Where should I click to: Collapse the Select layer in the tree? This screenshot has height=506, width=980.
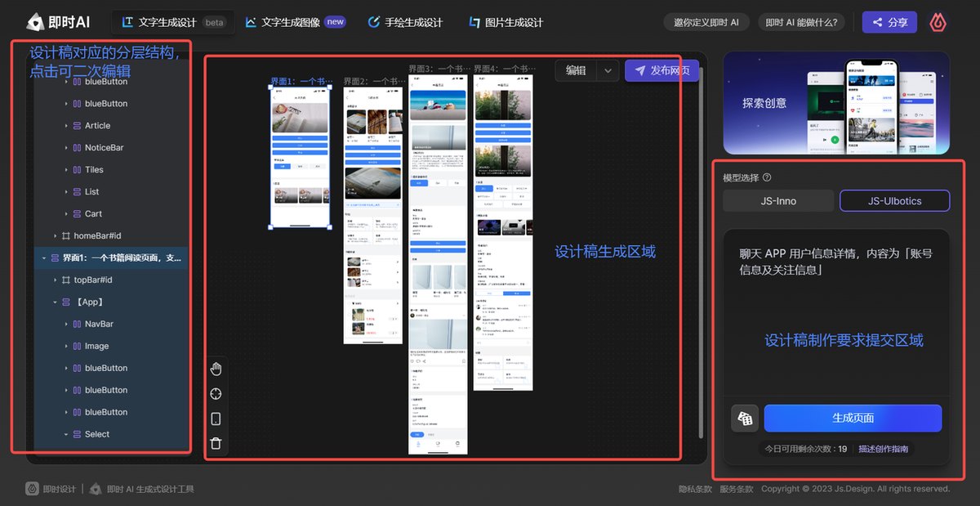click(66, 435)
